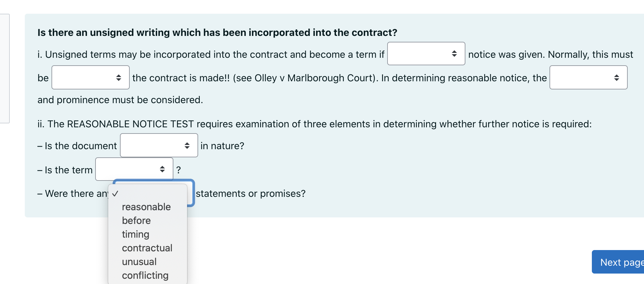Viewport: 644px width, 284px height.
Task: Select "contractual" from the open dropdown list
Action: point(147,248)
